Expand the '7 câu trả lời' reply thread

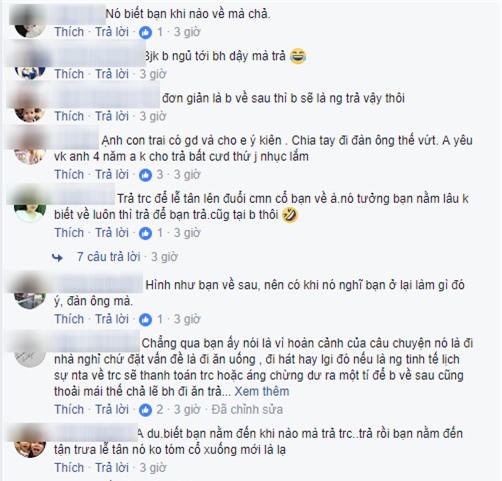tap(109, 257)
